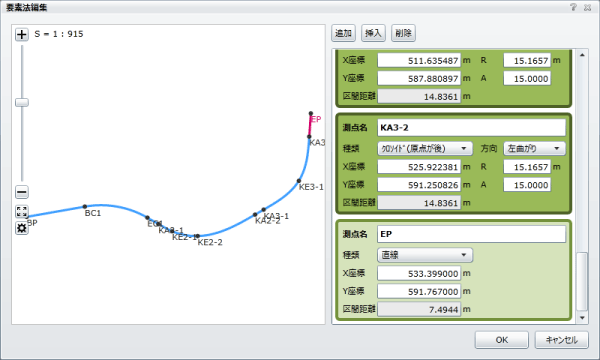Click the vertical scrollbar thumb
This screenshot has width=600, height=360.
582,281
